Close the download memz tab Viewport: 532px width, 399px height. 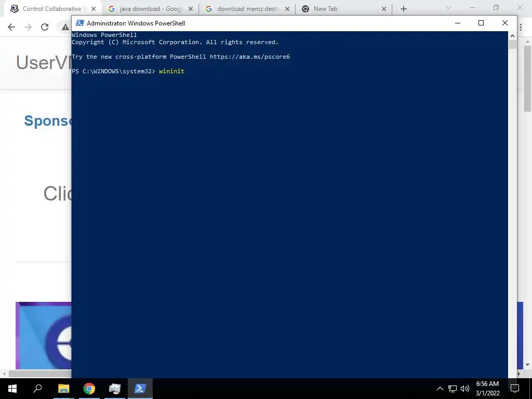point(287,9)
